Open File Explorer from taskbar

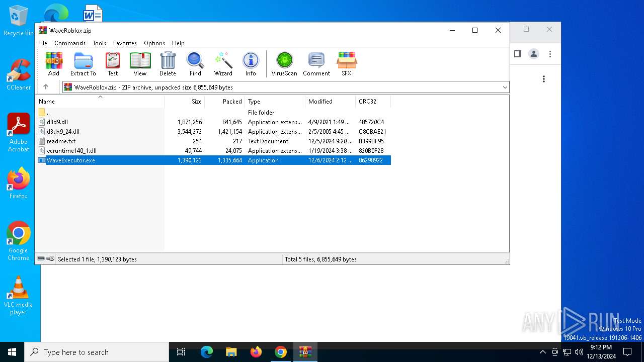pyautogui.click(x=231, y=352)
